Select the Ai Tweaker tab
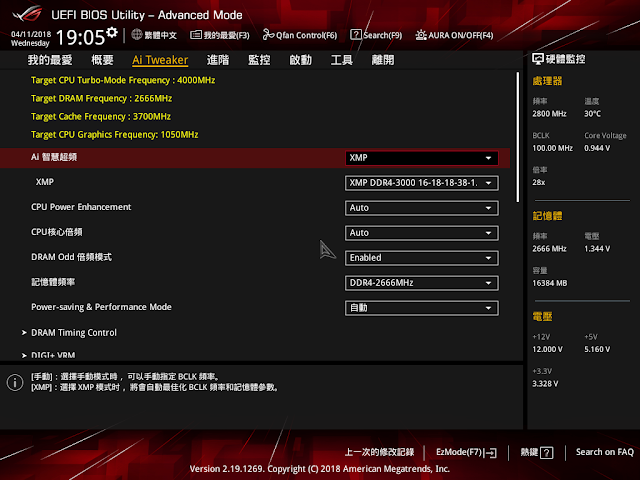Image resolution: width=640 pixels, height=480 pixels. (160, 60)
